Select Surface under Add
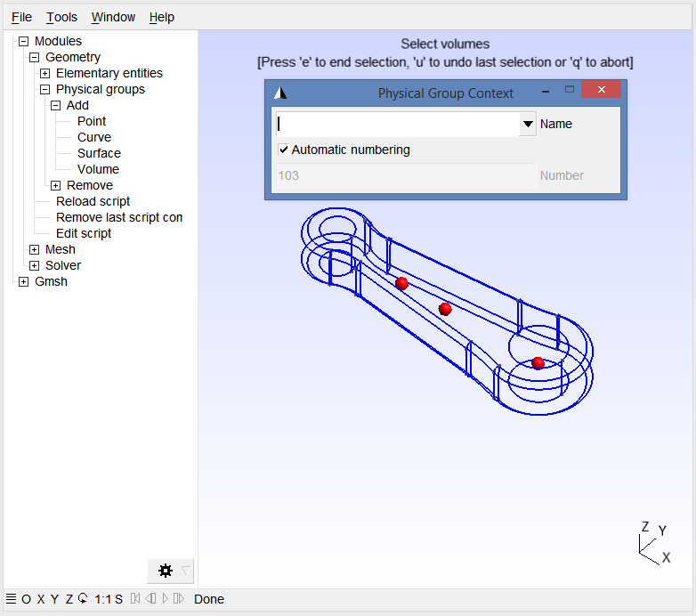The width and height of the screenshot is (696, 616). (99, 153)
